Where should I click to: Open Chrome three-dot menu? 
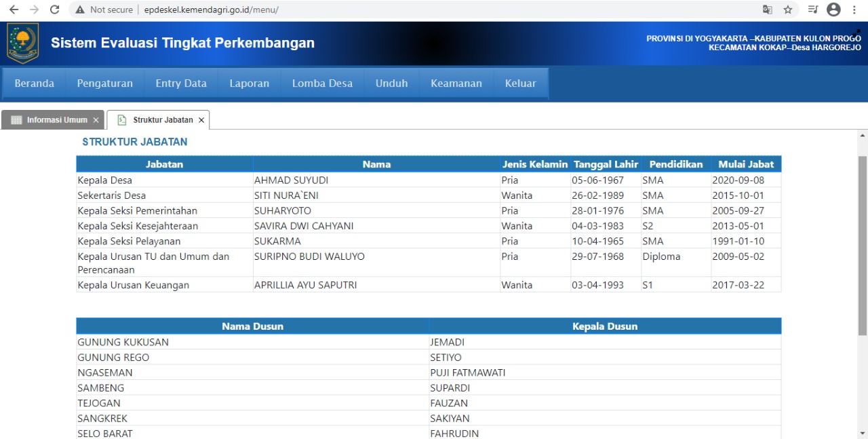(x=854, y=10)
